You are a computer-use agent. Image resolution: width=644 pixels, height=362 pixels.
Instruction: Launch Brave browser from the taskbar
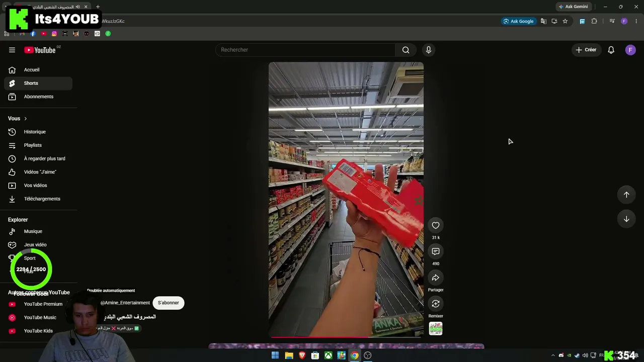(x=302, y=355)
